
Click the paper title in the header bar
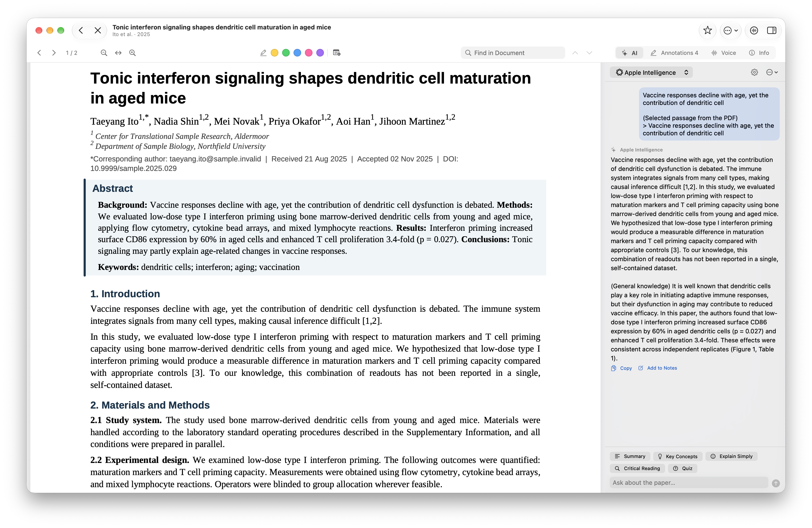[x=221, y=27]
